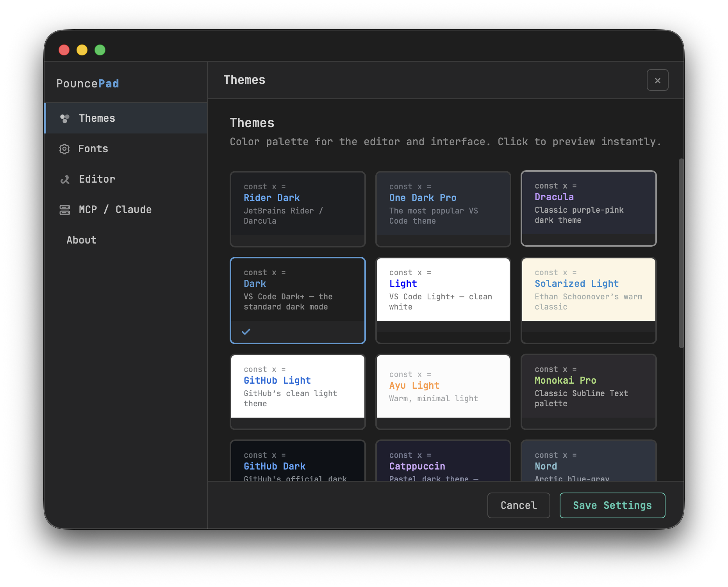The height and width of the screenshot is (587, 728).
Task: Preview the One Dark Pro theme
Action: click(443, 209)
